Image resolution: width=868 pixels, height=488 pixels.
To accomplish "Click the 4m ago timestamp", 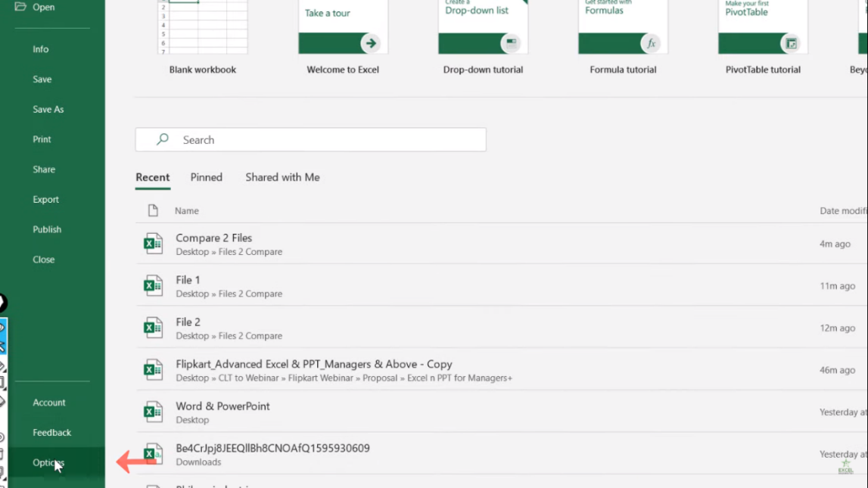I will (835, 244).
